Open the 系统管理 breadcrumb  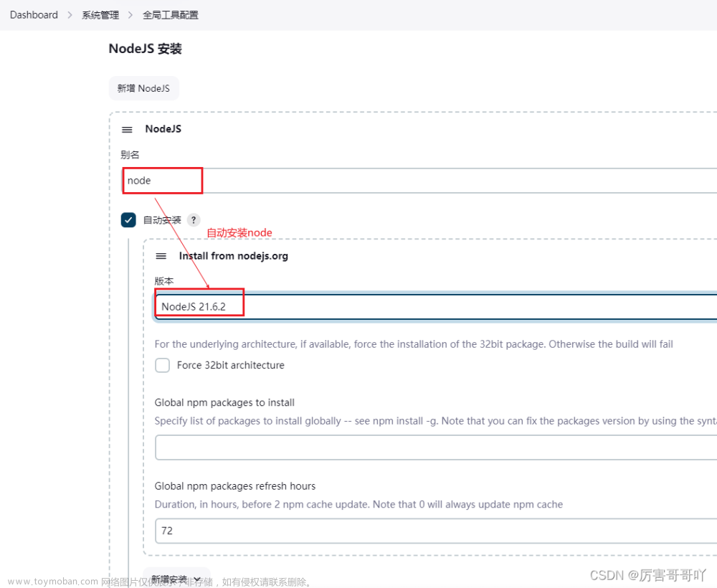click(100, 15)
